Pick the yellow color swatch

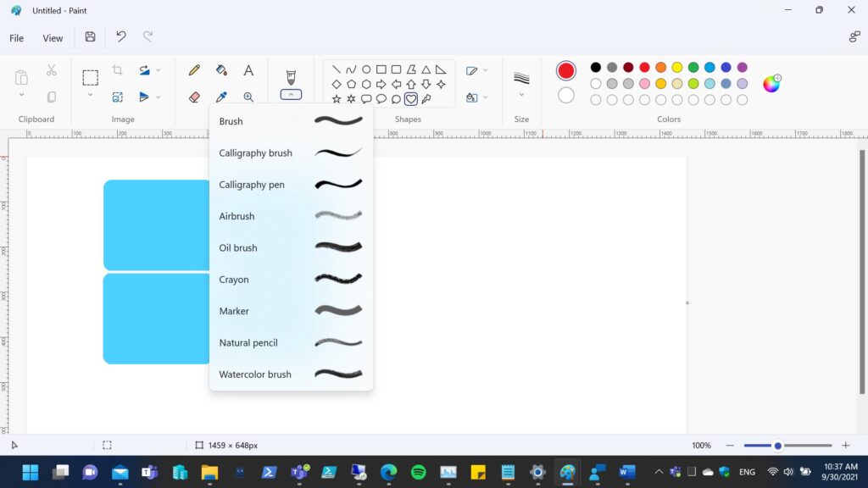[x=677, y=68]
